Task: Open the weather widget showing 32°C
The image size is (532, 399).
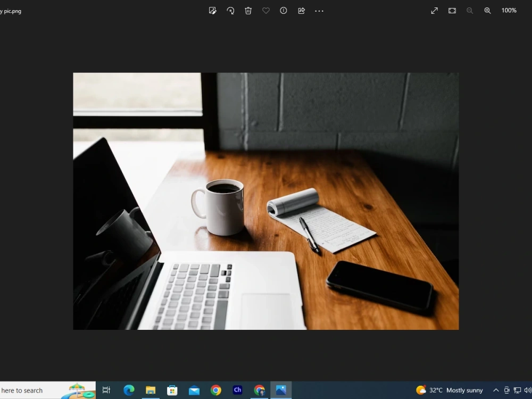Action: [450, 390]
